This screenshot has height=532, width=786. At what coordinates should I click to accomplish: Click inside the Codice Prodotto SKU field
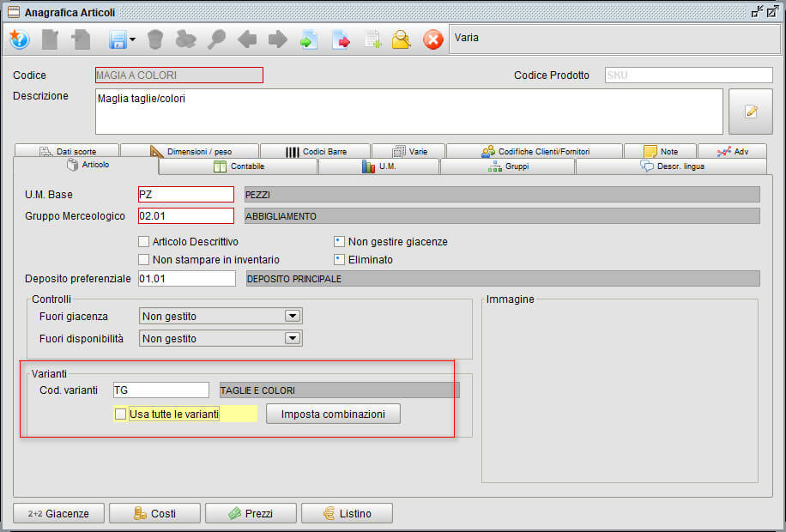[686, 75]
